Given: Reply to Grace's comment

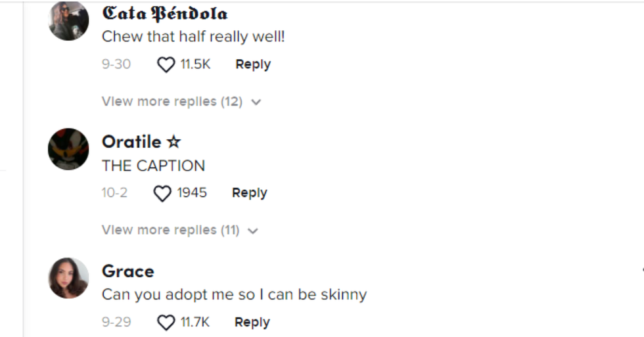Looking at the screenshot, I should tap(252, 323).
